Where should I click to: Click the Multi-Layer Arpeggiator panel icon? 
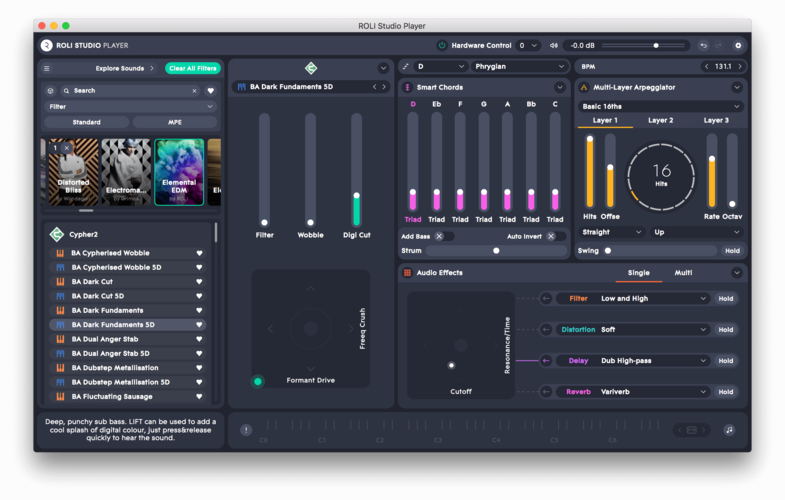tap(584, 87)
